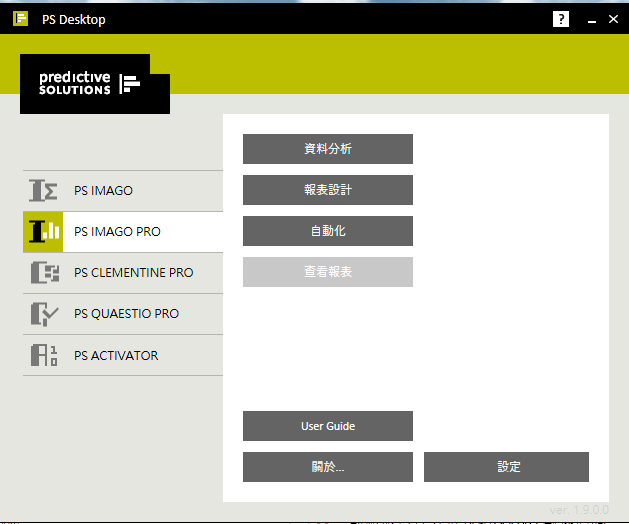Click the PS IMAGO PRO bar chart icon

coord(43,232)
